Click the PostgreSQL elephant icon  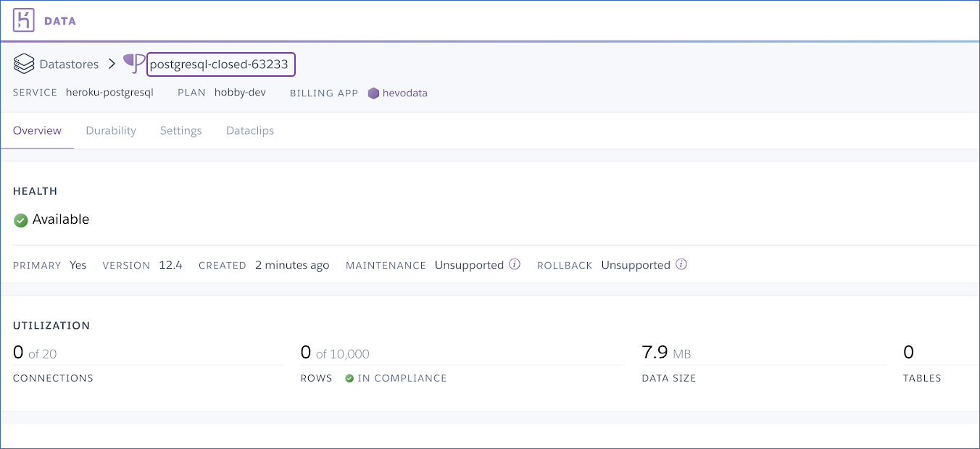pos(133,63)
